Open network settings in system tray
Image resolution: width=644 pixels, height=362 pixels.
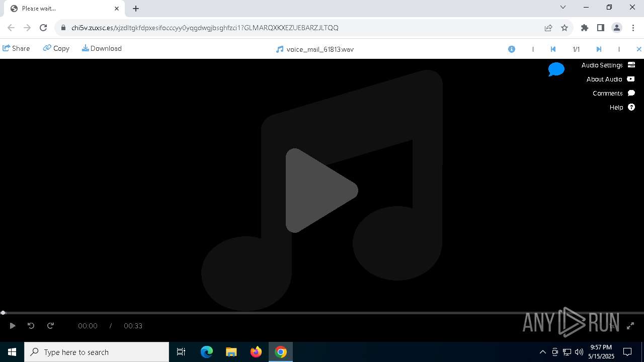567,352
